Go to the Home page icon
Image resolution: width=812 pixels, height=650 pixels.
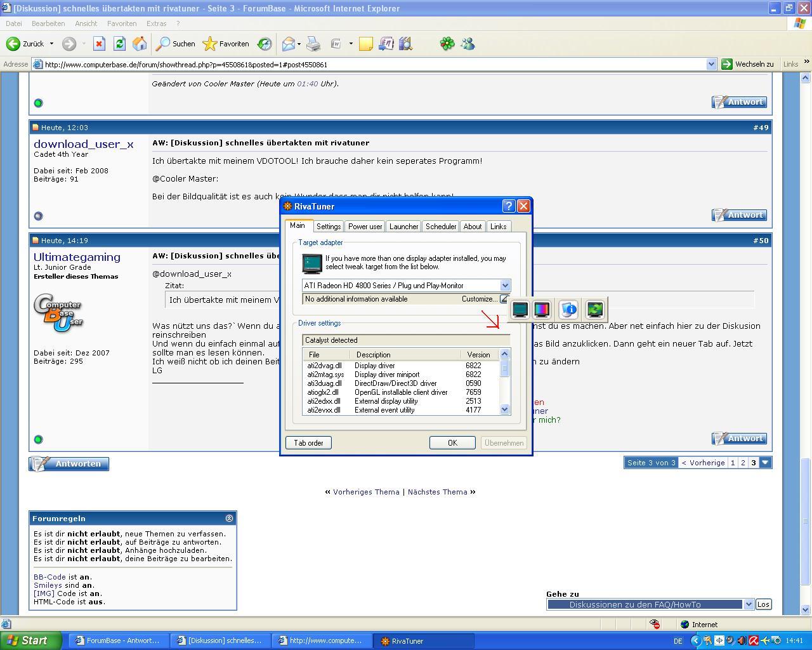tap(140, 44)
